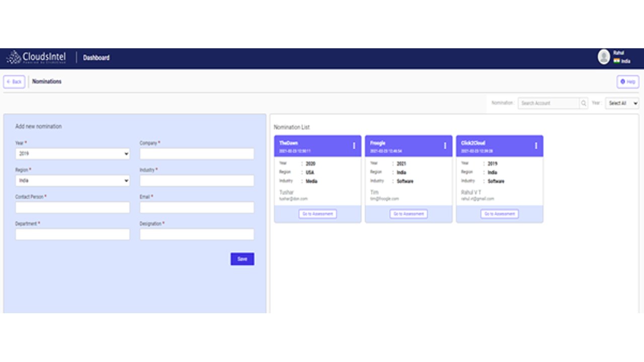
Task: Focus the Search Account field
Action: [x=549, y=103]
